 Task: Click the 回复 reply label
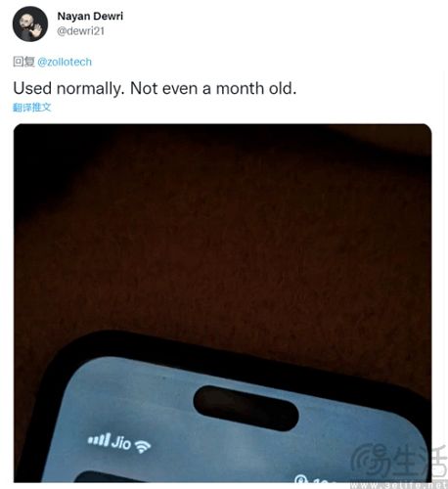click(23, 62)
